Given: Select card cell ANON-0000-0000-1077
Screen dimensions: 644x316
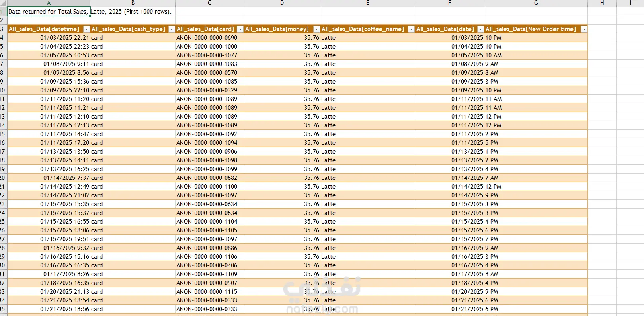Looking at the screenshot, I should pyautogui.click(x=210, y=55).
